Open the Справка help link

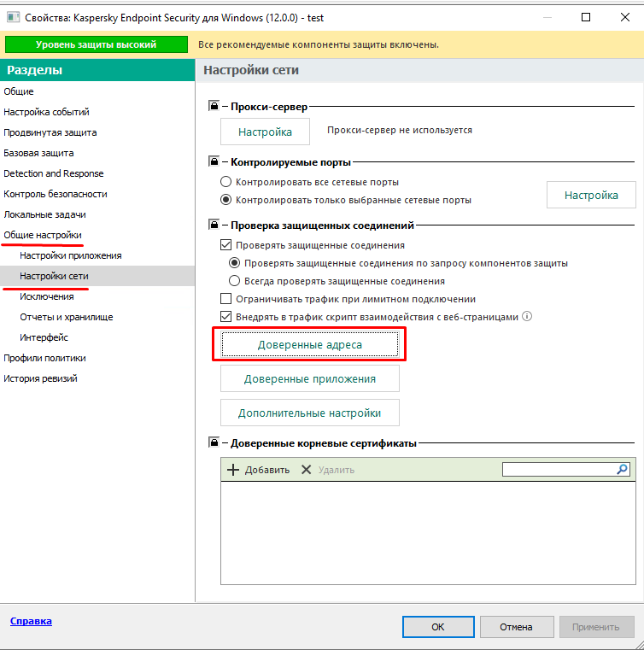(x=31, y=621)
